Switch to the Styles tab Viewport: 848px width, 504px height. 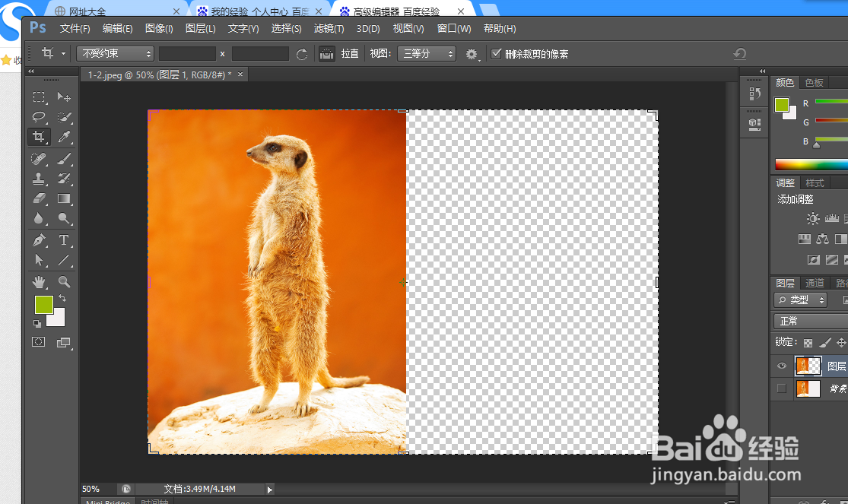[815, 182]
